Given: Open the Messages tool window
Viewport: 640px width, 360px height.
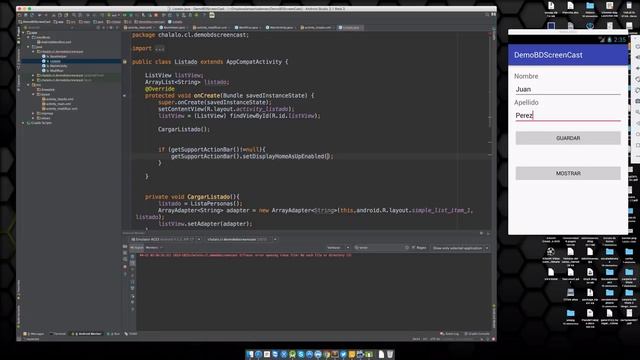Looking at the screenshot, I should tap(34, 334).
